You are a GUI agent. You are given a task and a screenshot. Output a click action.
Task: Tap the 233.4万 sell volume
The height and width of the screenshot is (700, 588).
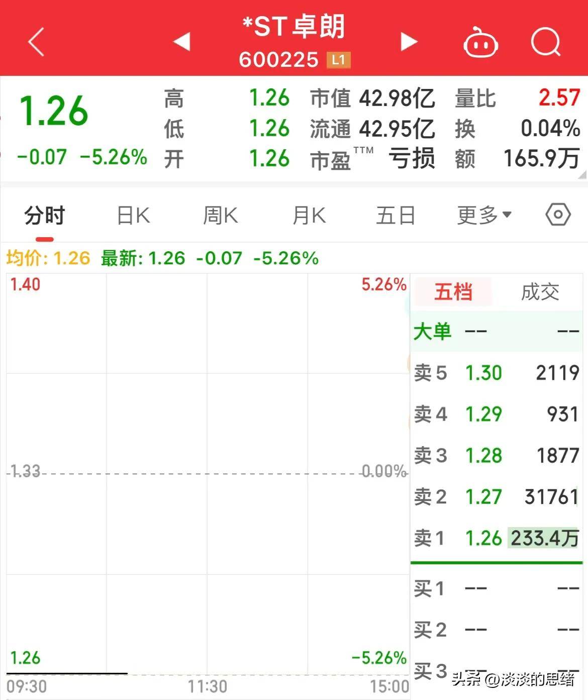[544, 538]
